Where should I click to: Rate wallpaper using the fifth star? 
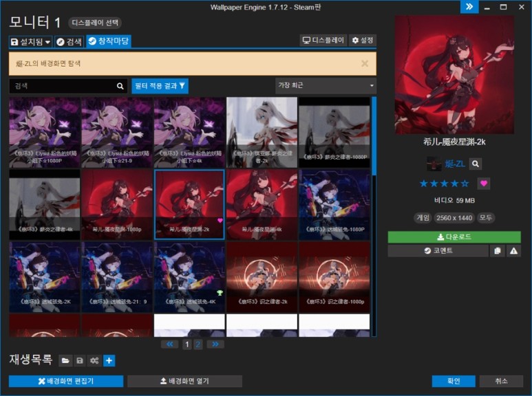point(465,184)
